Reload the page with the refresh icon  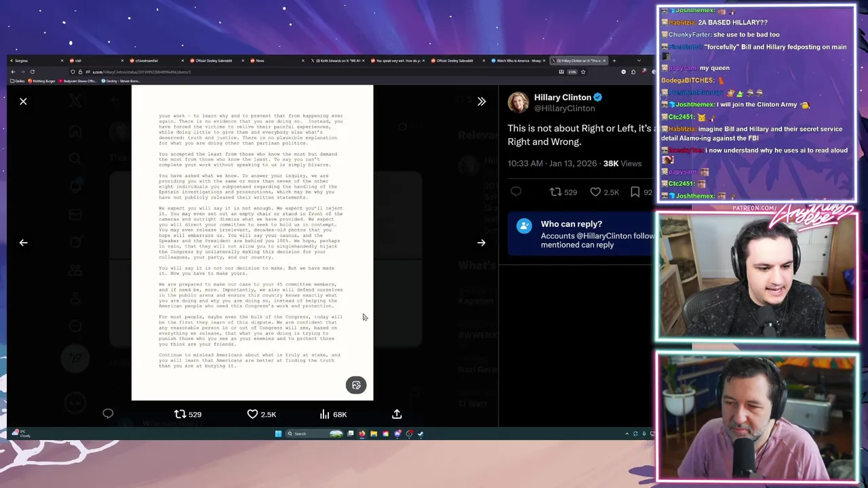32,72
